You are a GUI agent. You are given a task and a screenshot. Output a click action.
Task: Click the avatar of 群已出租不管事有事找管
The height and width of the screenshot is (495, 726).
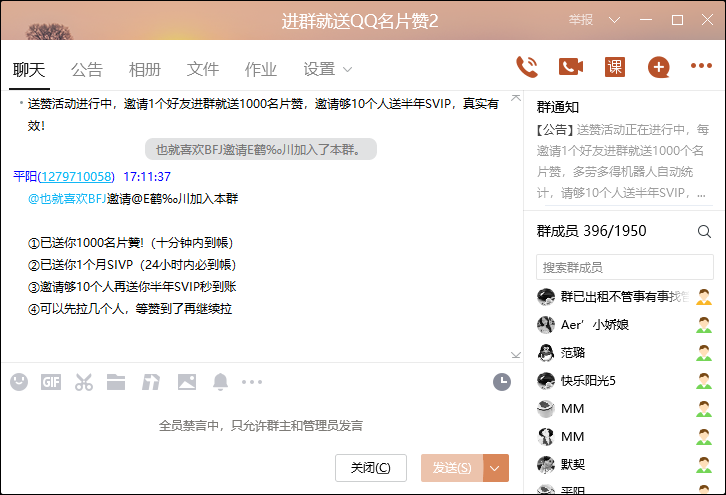point(546,297)
